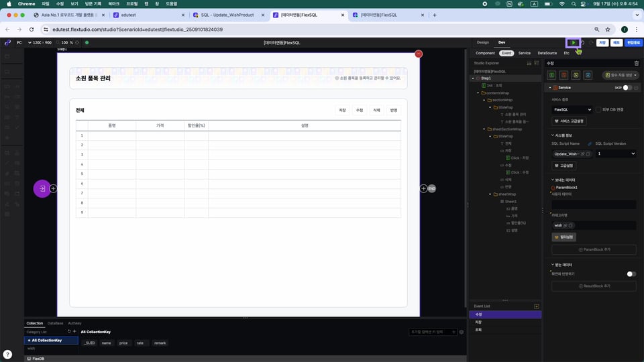The height and width of the screenshot is (362, 644).
Task: Add the red service block icon
Action: pyautogui.click(x=563, y=75)
